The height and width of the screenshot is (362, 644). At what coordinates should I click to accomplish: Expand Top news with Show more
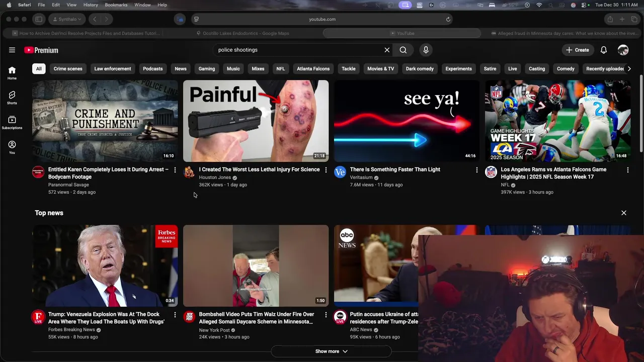click(x=331, y=351)
